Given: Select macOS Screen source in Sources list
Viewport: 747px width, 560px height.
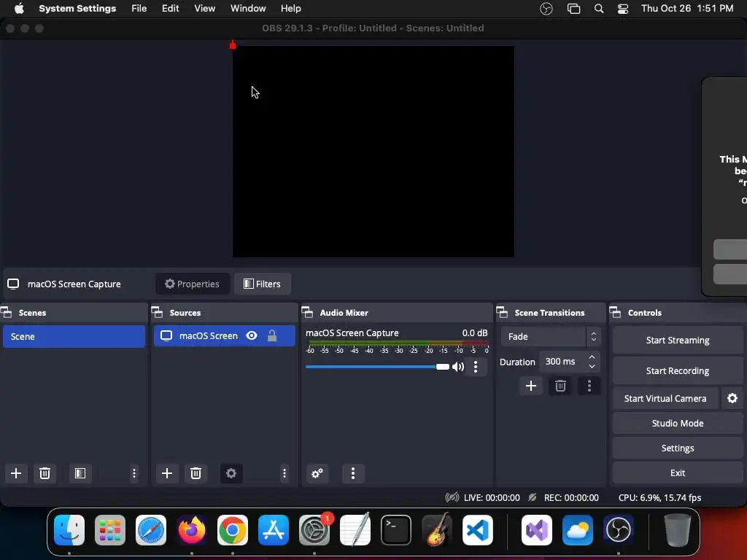Looking at the screenshot, I should [x=225, y=335].
